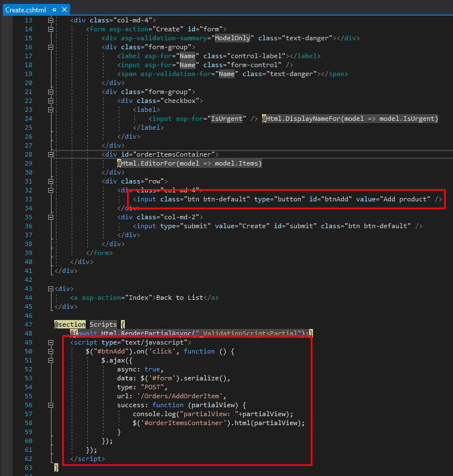Click the "Add product" value on line 33
This screenshot has width=453, height=476.
point(405,199)
